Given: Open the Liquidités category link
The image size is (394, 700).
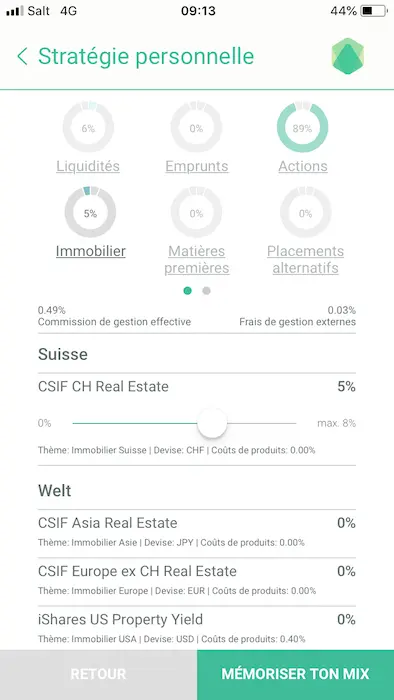Looking at the screenshot, I should pyautogui.click(x=88, y=166).
